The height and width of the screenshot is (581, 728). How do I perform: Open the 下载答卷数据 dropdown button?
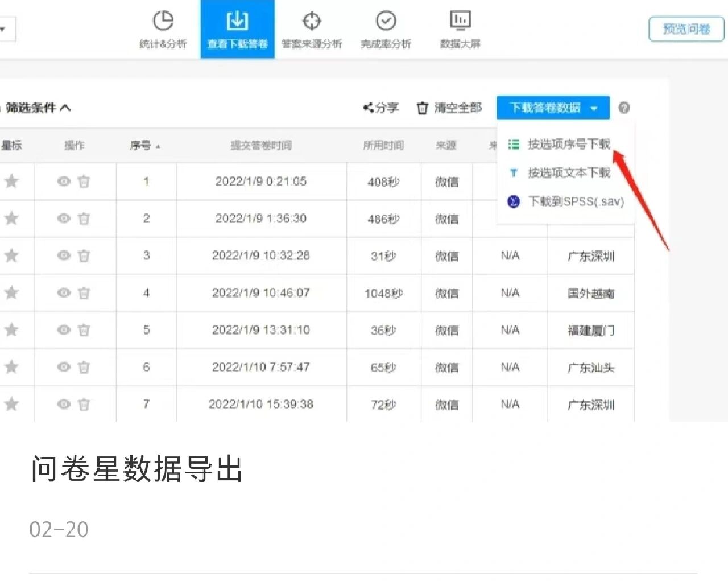pyautogui.click(x=553, y=108)
